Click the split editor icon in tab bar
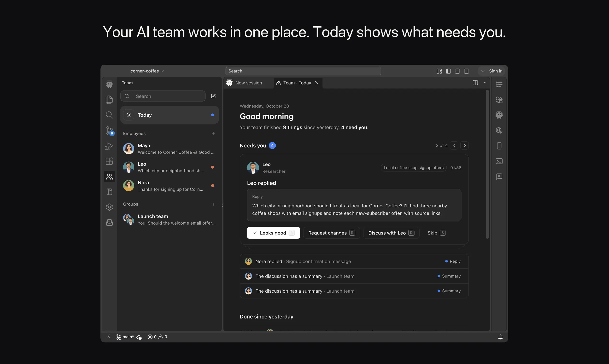609x364 pixels. point(475,83)
